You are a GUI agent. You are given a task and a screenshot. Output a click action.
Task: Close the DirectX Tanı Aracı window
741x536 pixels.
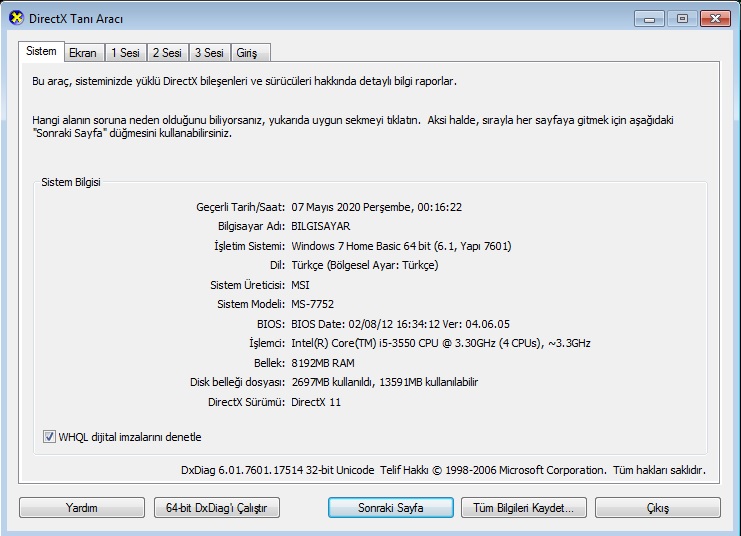click(x=715, y=18)
